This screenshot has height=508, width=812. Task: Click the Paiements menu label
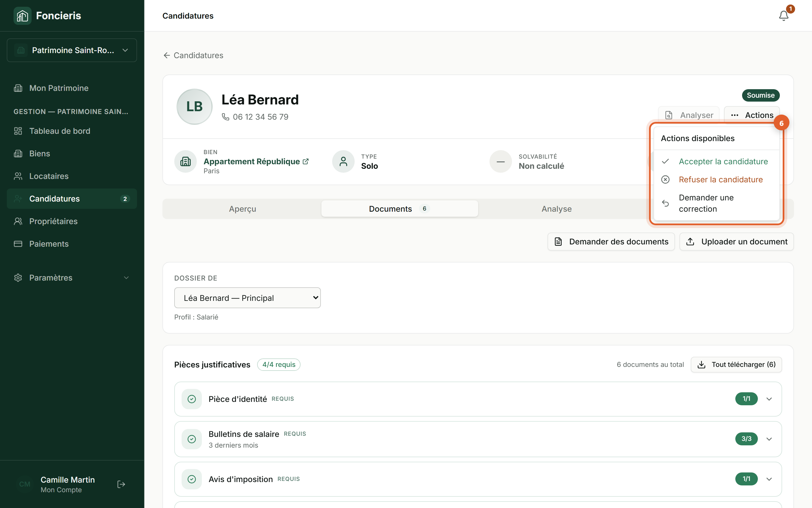[x=49, y=244]
